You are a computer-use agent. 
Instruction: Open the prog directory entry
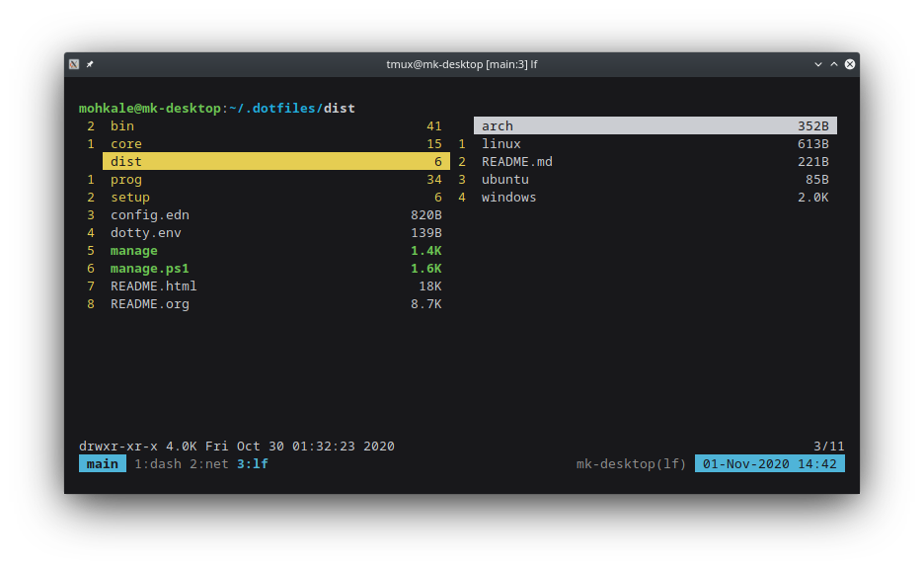coord(126,180)
